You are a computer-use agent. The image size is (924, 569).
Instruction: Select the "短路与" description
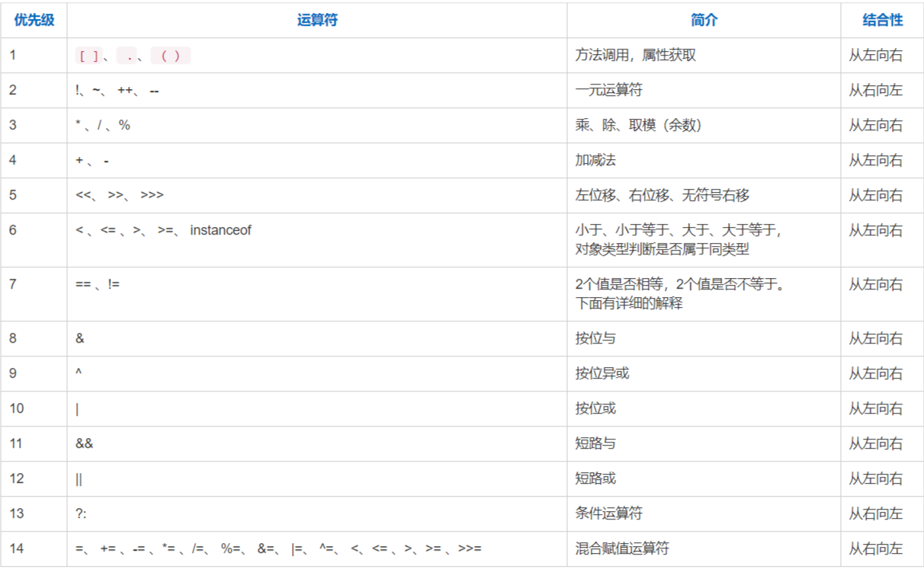pyautogui.click(x=595, y=444)
